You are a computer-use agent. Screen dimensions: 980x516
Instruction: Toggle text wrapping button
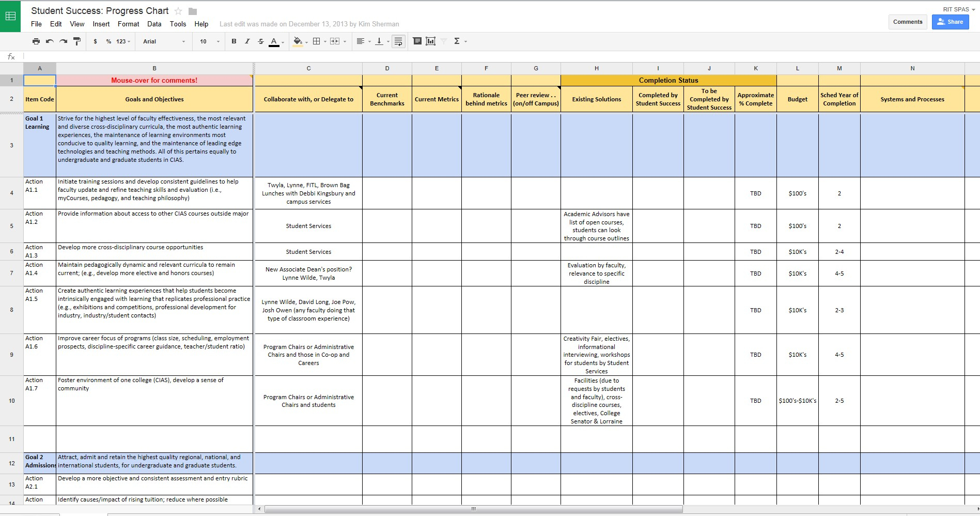tap(398, 41)
